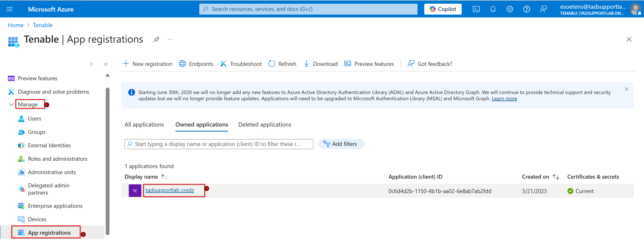Open the more options ellipsis by title
The width and height of the screenshot is (644, 240).
pos(170,39)
